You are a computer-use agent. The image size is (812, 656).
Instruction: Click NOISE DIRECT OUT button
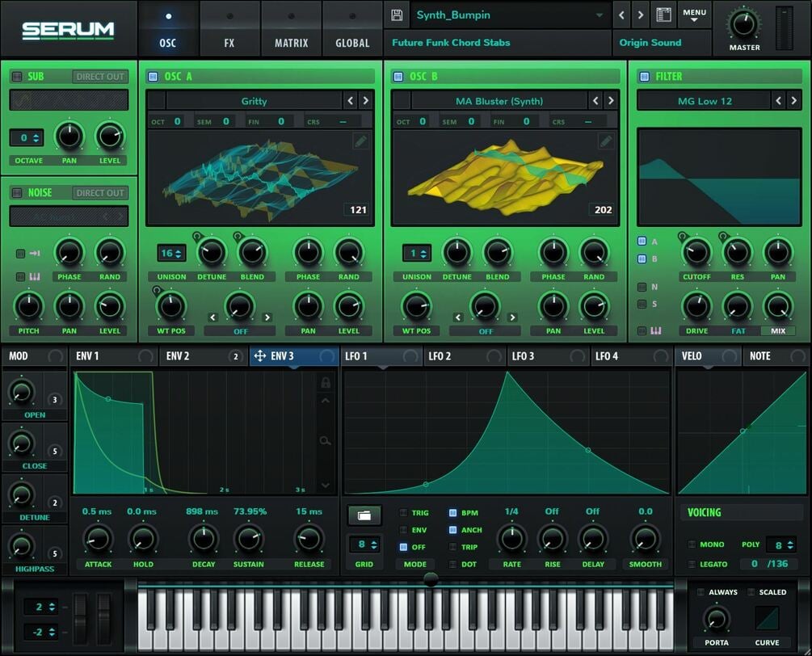[100, 192]
